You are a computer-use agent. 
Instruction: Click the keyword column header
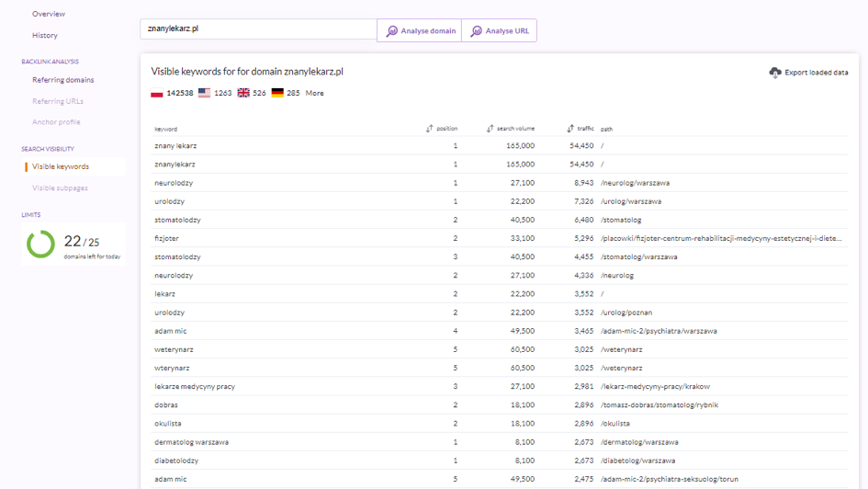coord(165,129)
